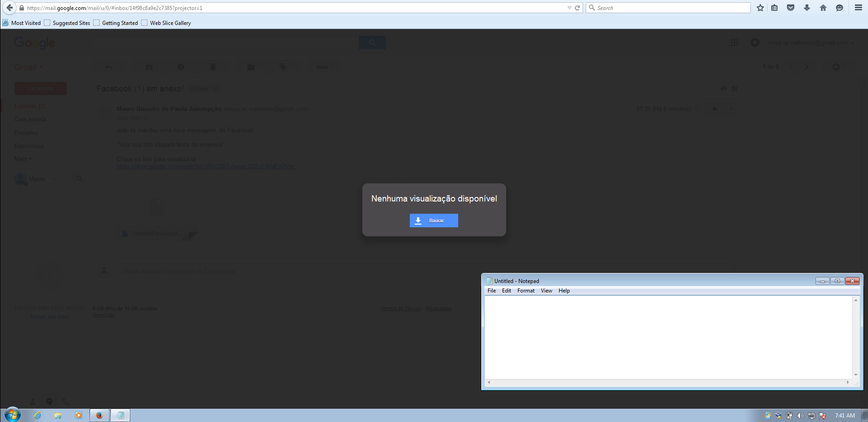868x422 pixels.
Task: Open the Firefox Hello chat icon
Action: 840,8
